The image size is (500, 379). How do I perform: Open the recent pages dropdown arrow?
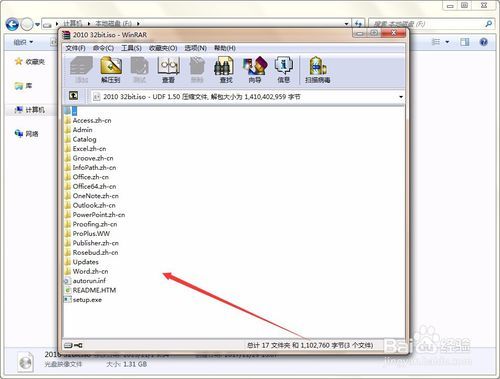37,24
